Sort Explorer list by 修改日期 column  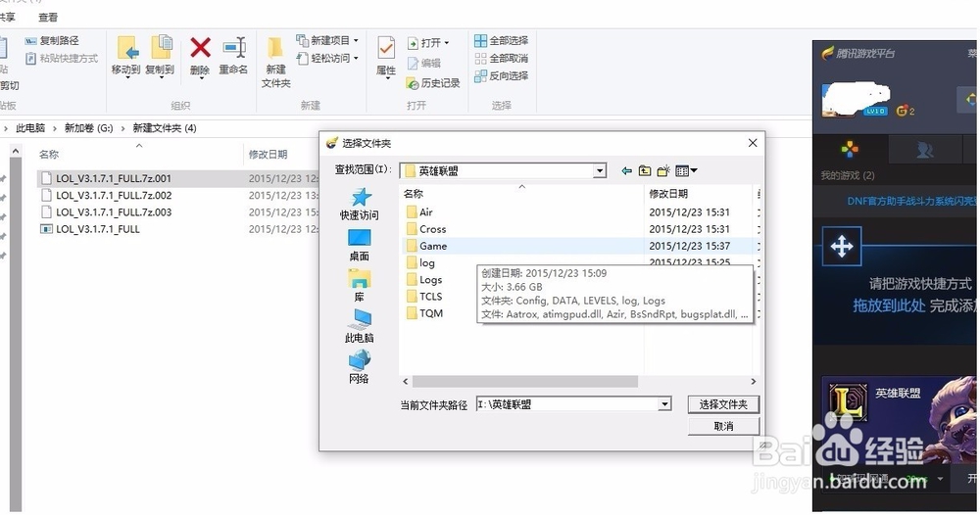[269, 154]
